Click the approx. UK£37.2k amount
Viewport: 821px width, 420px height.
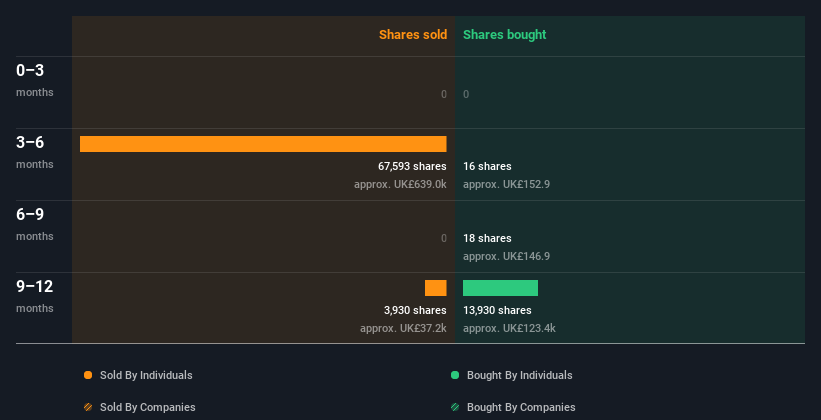point(403,328)
